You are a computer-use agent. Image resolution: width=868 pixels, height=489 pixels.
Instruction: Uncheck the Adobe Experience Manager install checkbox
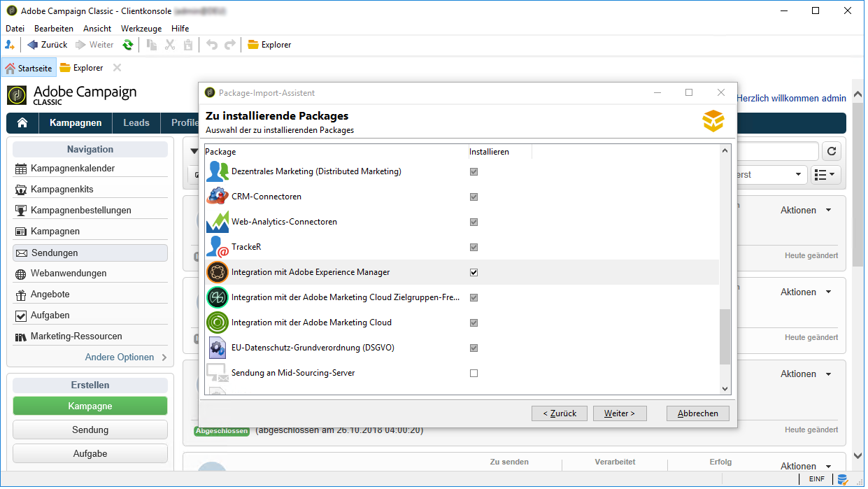pyautogui.click(x=474, y=272)
